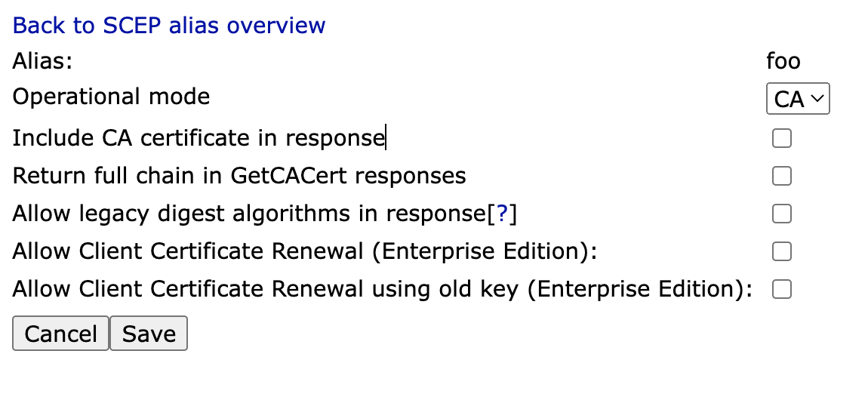868x400 pixels.
Task: Select the alias value foo
Action: click(x=783, y=61)
